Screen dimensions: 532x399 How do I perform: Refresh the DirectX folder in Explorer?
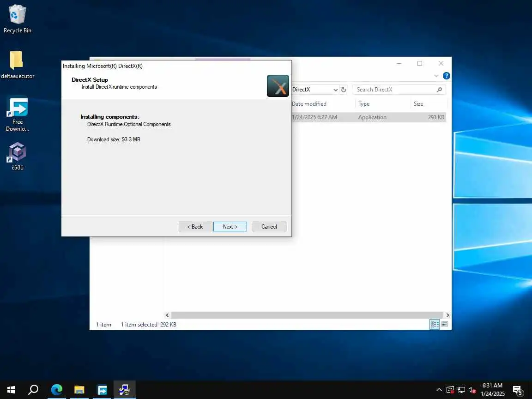344,90
